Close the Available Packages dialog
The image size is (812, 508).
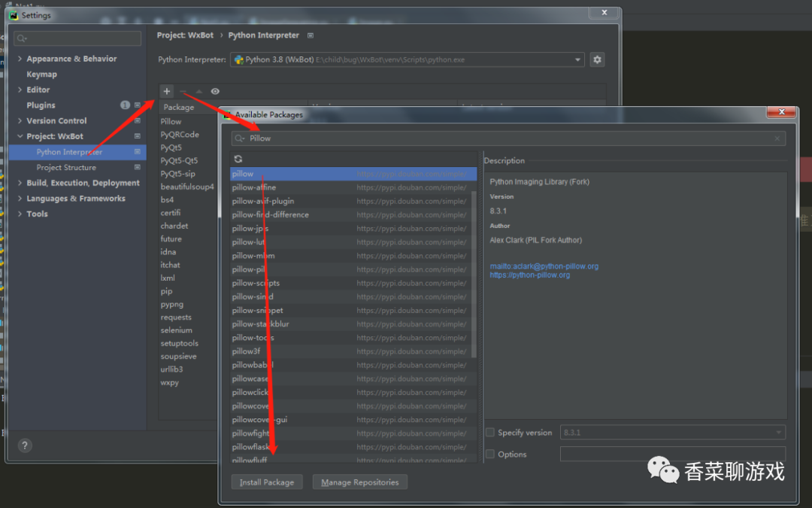pyautogui.click(x=781, y=112)
